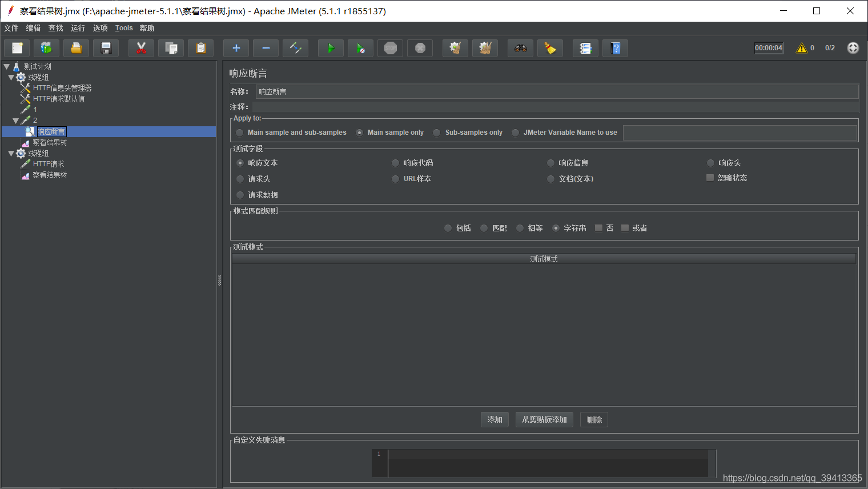Open the 运行 menu
This screenshot has width=868, height=489.
[78, 28]
